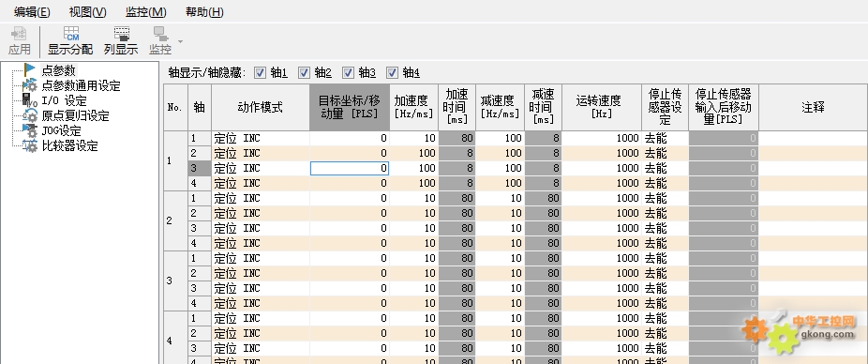Click the 运转速度 [Hz] column header

pyautogui.click(x=602, y=108)
